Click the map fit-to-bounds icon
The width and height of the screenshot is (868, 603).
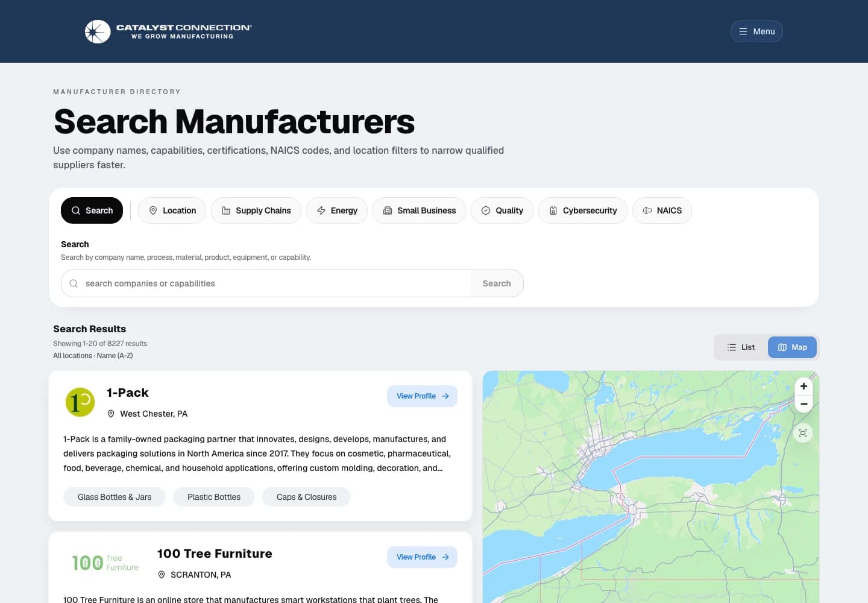pyautogui.click(x=803, y=433)
